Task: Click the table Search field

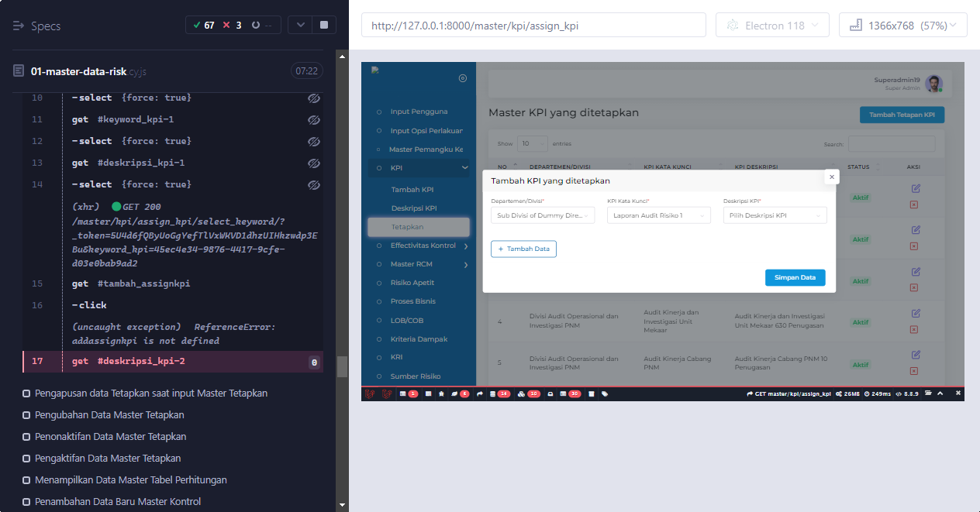Action: pyautogui.click(x=892, y=144)
